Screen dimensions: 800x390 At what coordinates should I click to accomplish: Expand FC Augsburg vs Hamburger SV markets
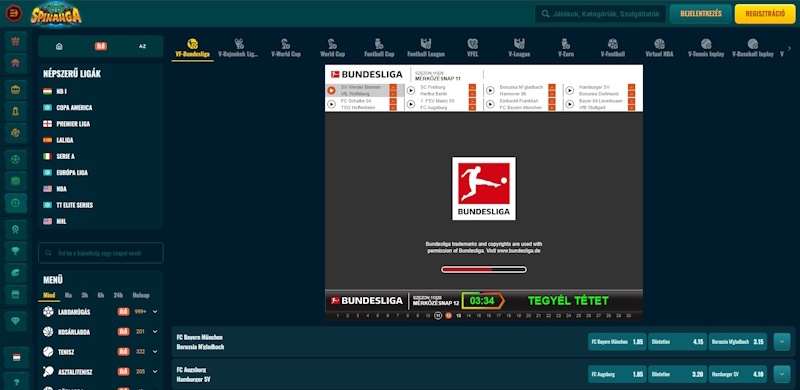(x=782, y=374)
